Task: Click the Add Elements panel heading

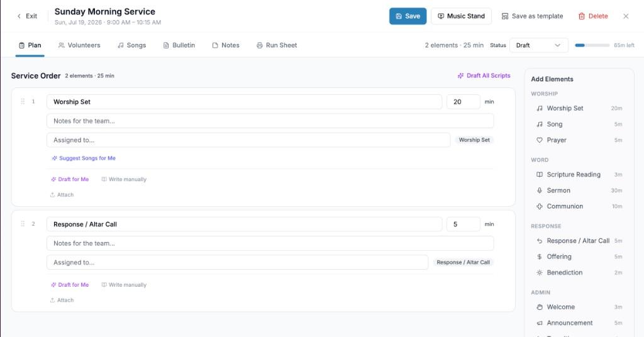Action: [552, 79]
